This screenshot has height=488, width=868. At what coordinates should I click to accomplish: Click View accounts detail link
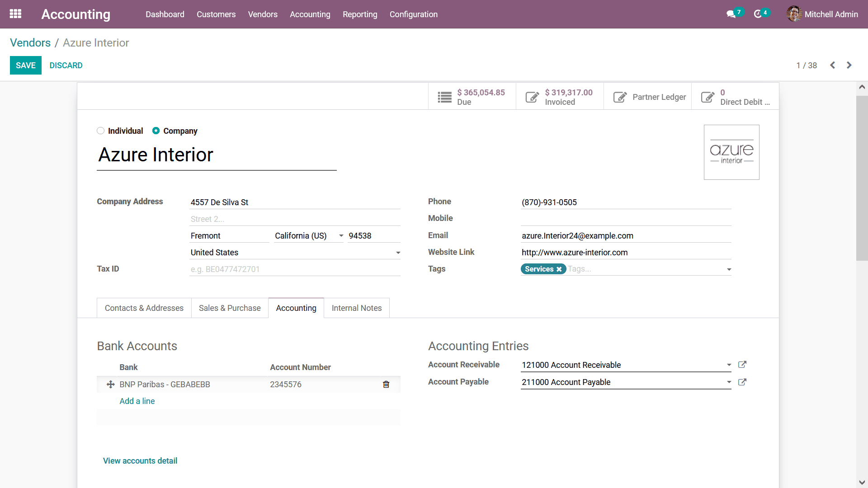[x=140, y=461]
